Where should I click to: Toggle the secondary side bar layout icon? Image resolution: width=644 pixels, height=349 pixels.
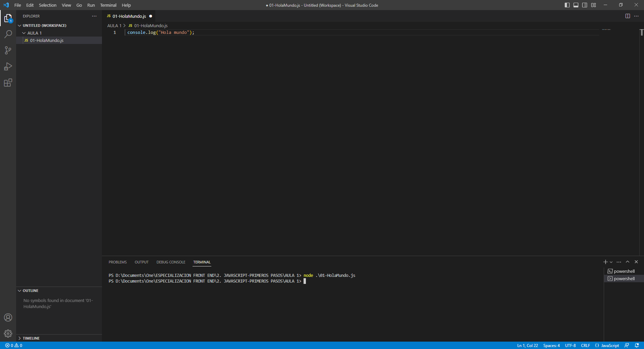585,5
